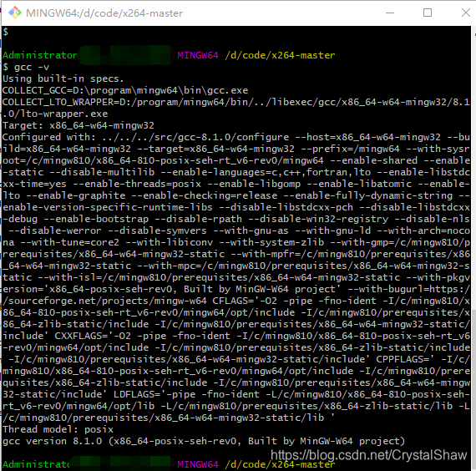
Task: Click the '.0/lto-wrapper.exe' line
Action: [x=55, y=114]
